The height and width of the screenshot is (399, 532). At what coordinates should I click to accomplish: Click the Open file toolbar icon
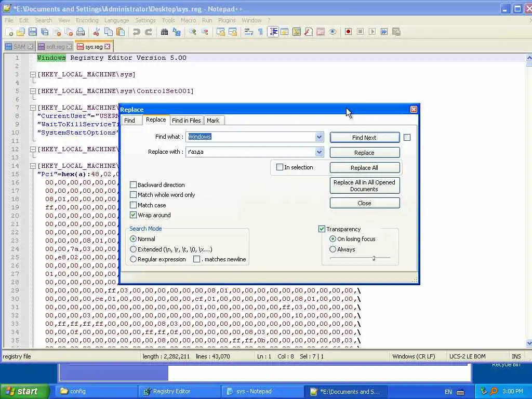point(21,32)
